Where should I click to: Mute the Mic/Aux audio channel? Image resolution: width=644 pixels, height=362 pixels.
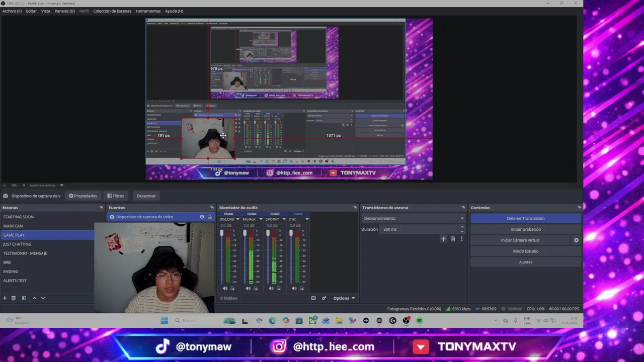[248, 289]
